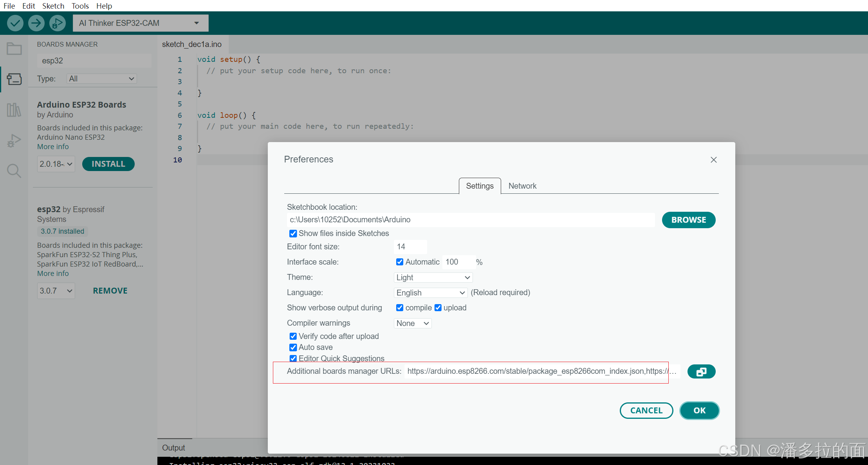Screen dimensions: 868x465
Task: Open the Compiler warnings dropdown
Action: 412,323
